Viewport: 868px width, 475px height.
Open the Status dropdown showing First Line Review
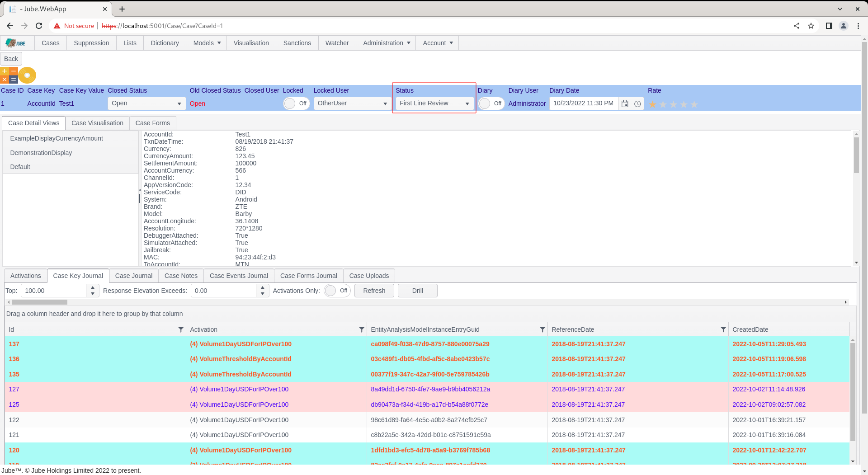pyautogui.click(x=434, y=103)
